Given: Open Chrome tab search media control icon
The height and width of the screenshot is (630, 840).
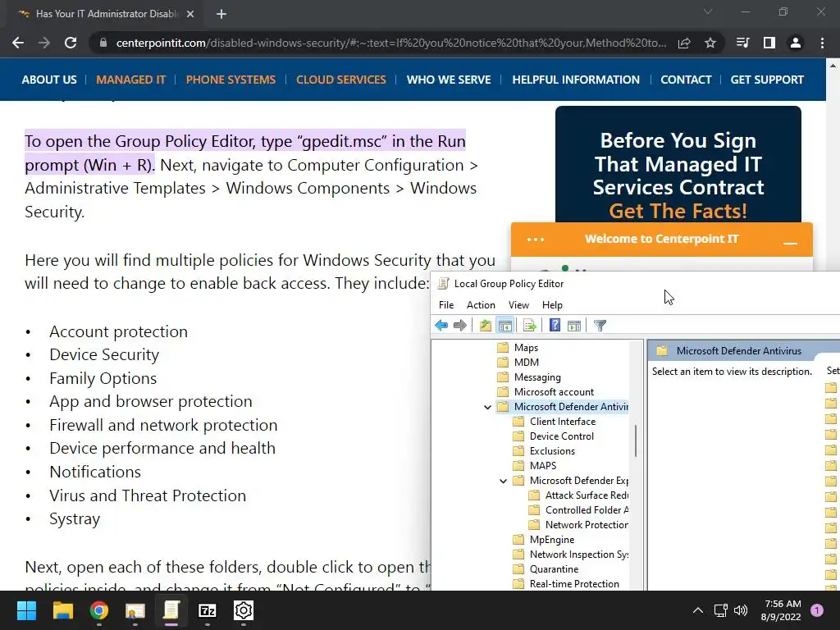Looking at the screenshot, I should (742, 43).
